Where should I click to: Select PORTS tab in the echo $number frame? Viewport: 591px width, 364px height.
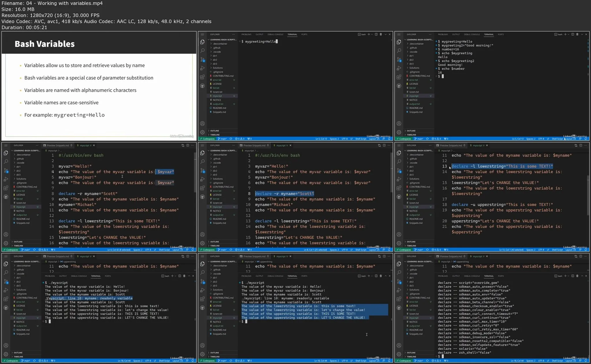pos(501,34)
